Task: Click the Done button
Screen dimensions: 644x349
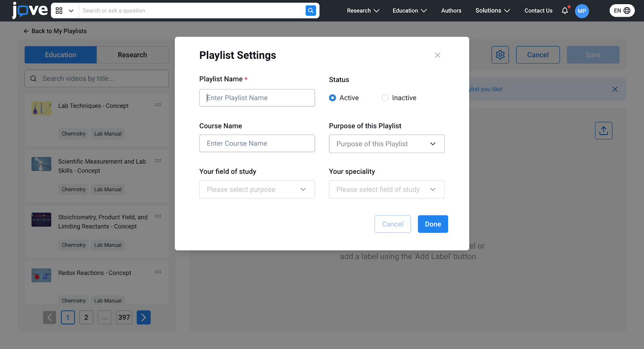Action: [x=433, y=224]
